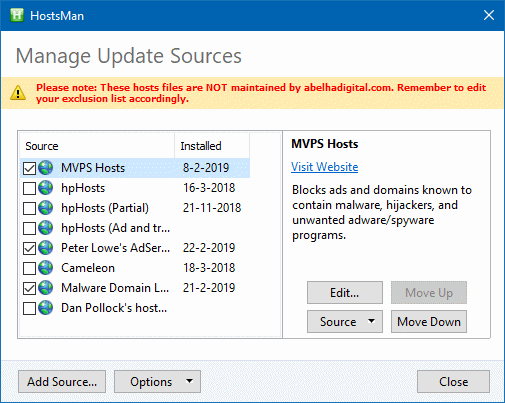Click the Move Up button

[429, 293]
